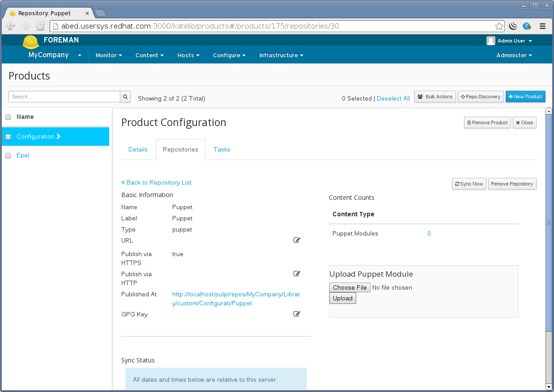
Task: Click browser forward arrow
Action: point(26,26)
